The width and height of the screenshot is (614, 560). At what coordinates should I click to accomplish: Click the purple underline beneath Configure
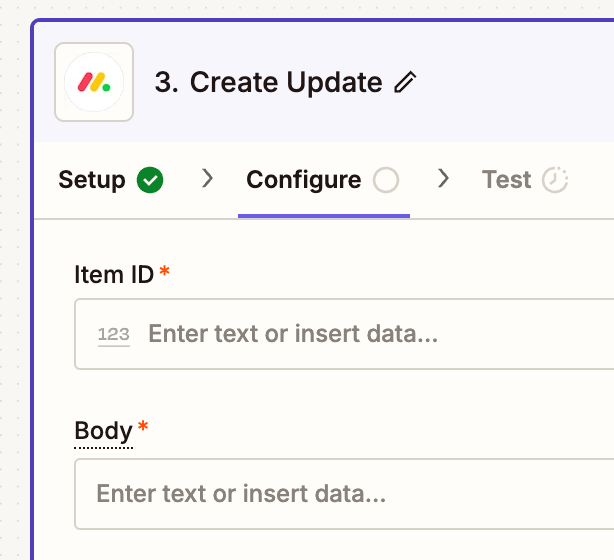coord(324,216)
